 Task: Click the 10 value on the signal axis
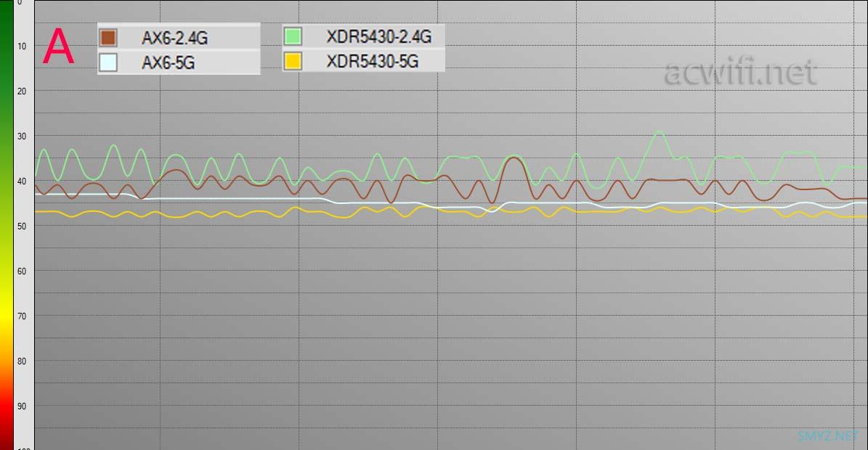tap(22, 46)
